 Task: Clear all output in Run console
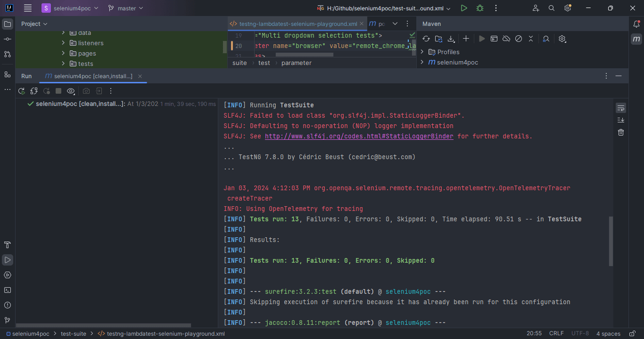(x=620, y=132)
